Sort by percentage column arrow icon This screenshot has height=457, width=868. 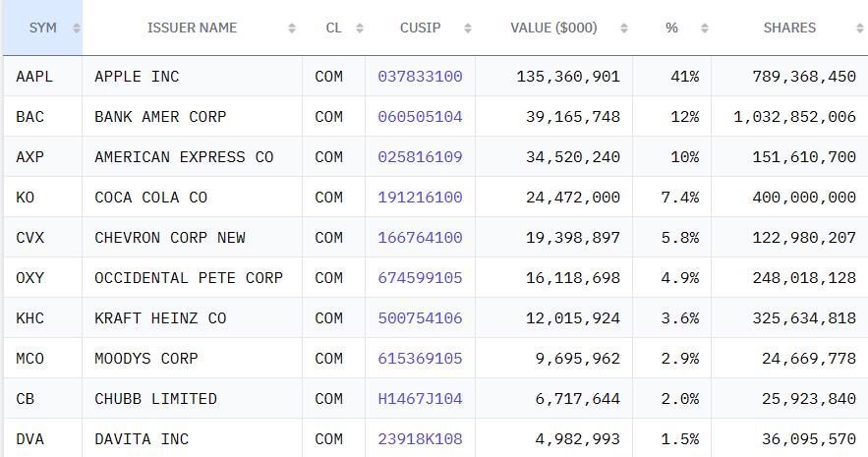[704, 29]
